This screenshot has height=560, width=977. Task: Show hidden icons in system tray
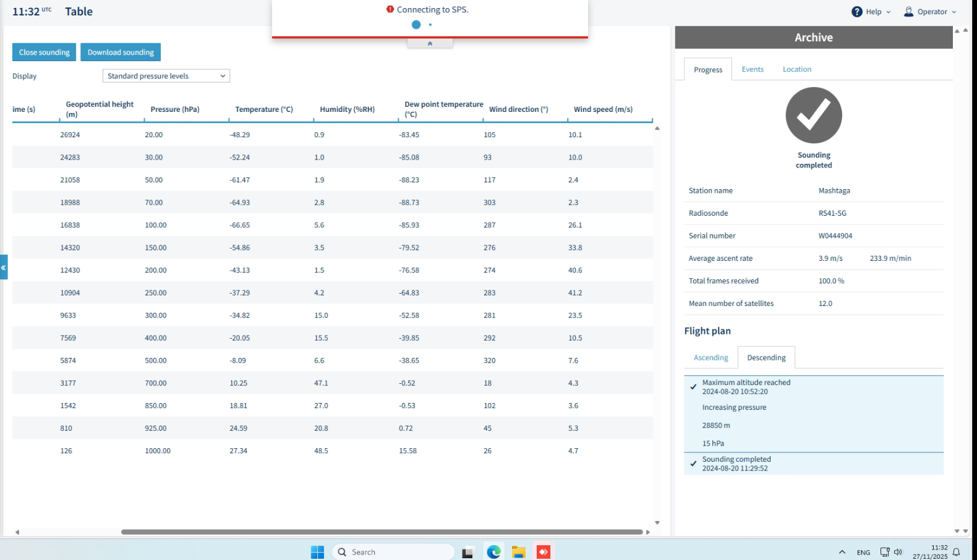pyautogui.click(x=842, y=552)
